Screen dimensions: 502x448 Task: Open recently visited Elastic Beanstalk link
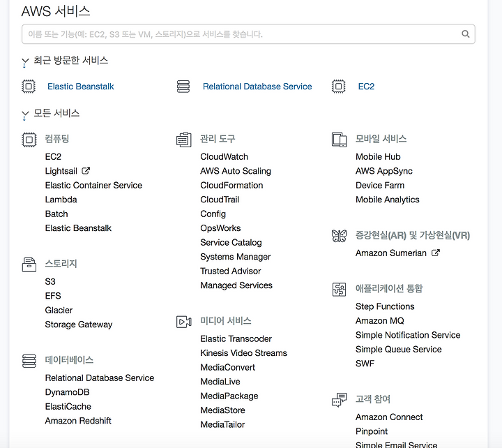point(81,87)
